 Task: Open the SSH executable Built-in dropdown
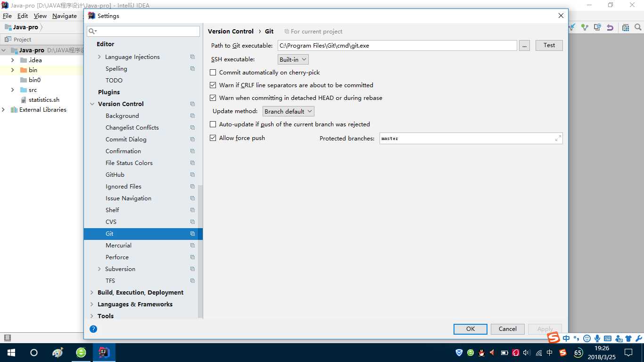pyautogui.click(x=293, y=59)
